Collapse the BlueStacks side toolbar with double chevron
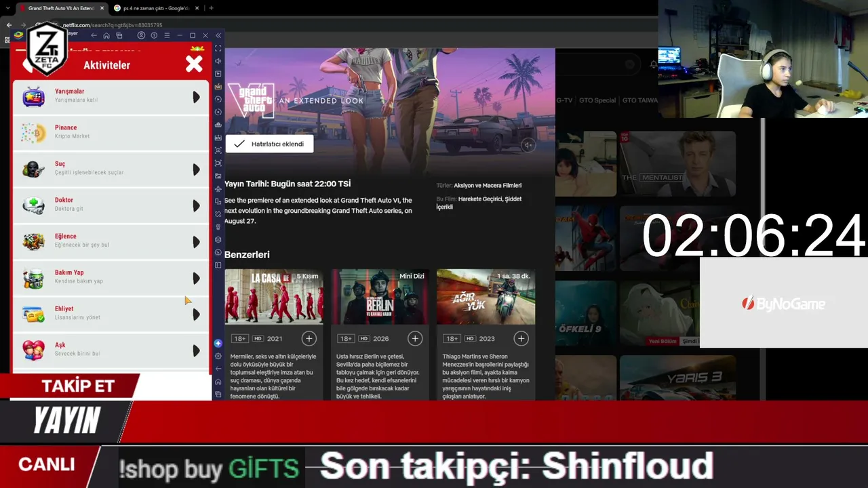The image size is (868, 488). pyautogui.click(x=218, y=35)
